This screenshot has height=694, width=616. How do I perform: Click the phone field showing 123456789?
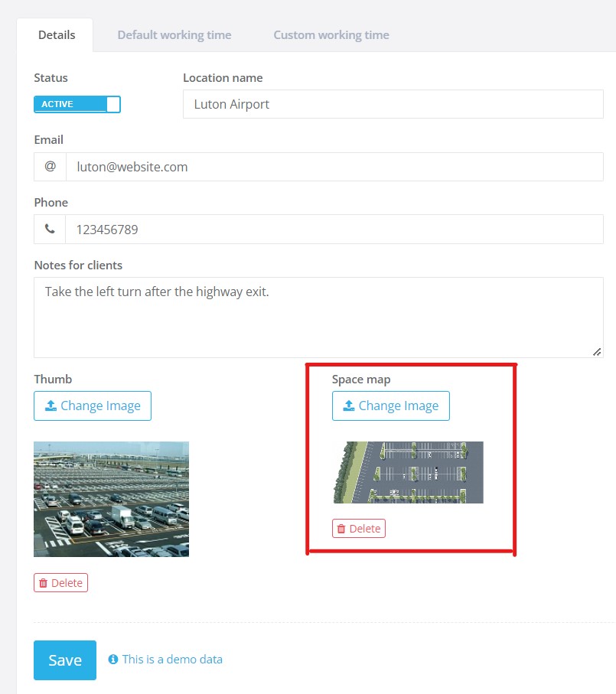click(334, 230)
